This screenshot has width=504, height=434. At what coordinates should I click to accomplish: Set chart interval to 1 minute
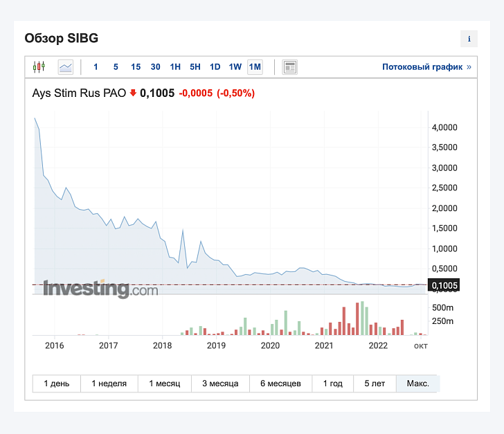pyautogui.click(x=96, y=67)
